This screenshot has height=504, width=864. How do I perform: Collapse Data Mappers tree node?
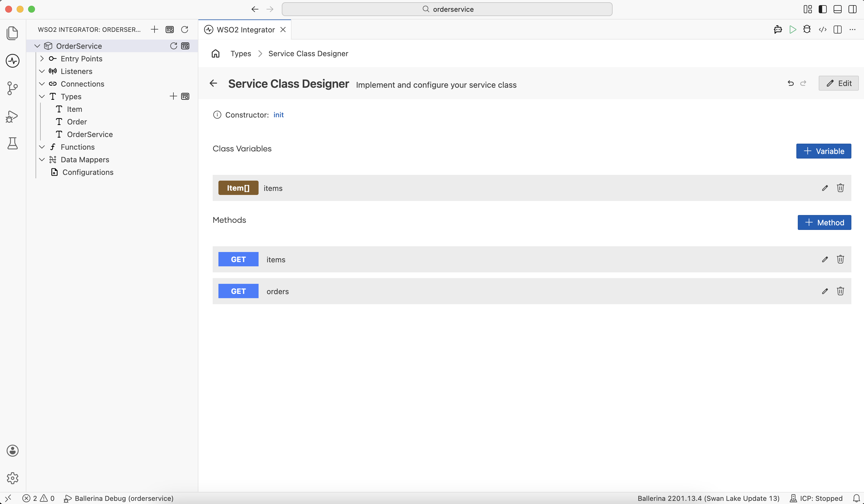(x=42, y=159)
